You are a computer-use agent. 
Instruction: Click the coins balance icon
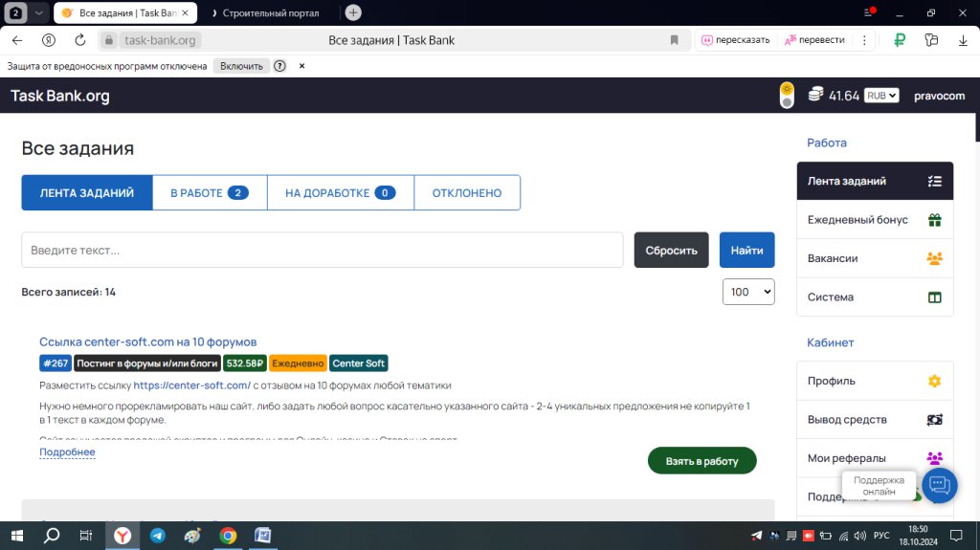pos(815,95)
